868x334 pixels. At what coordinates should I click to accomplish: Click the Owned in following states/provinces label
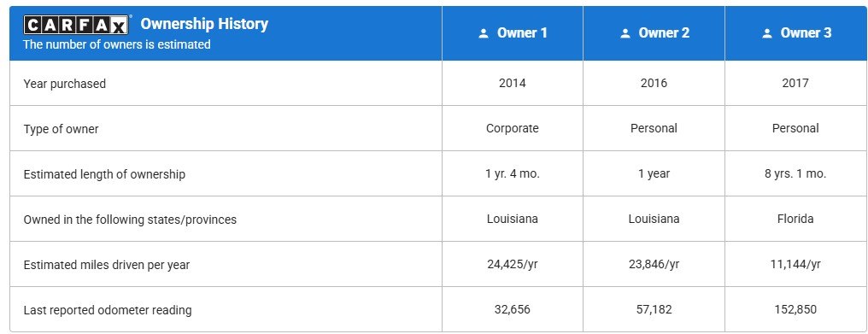pyautogui.click(x=130, y=220)
